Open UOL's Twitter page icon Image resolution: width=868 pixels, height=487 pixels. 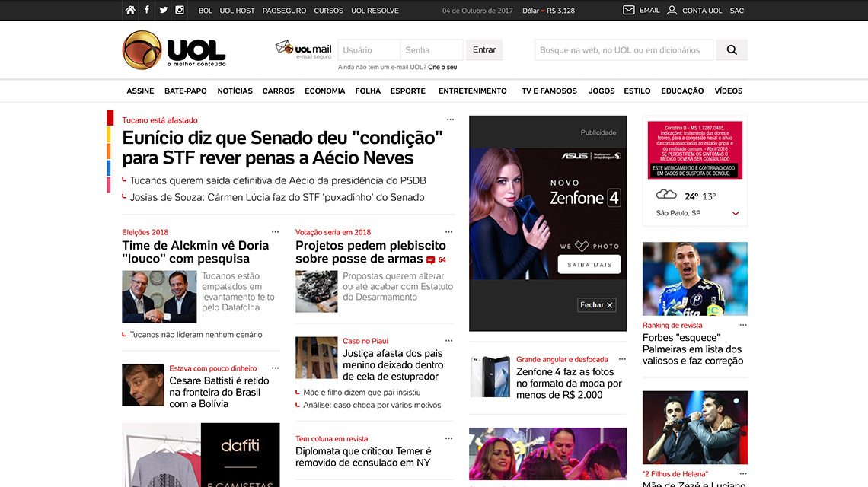coord(163,10)
